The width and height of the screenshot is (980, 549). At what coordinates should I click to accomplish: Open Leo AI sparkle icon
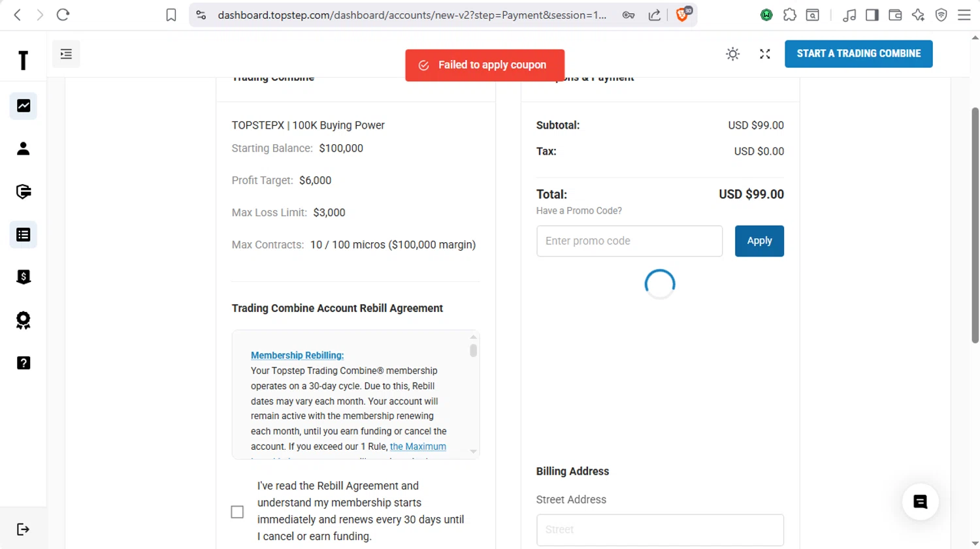tap(918, 14)
